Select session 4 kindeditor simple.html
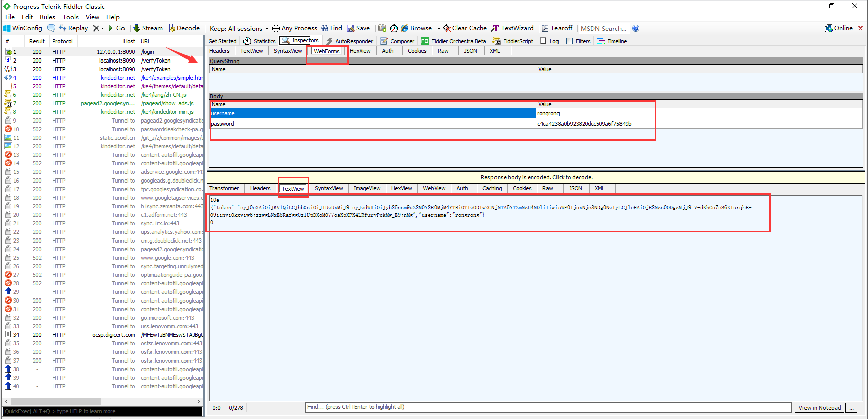 click(103, 78)
